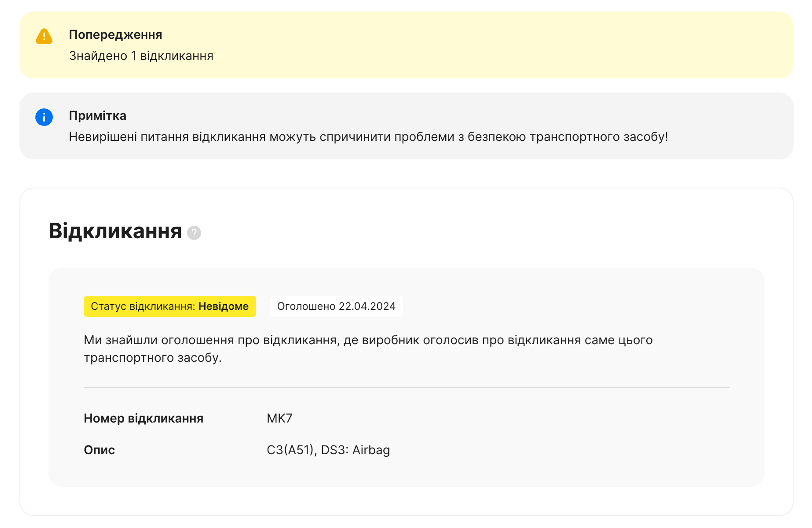Click the unresolved recall safety note text
The image size is (812, 528).
[x=368, y=137]
